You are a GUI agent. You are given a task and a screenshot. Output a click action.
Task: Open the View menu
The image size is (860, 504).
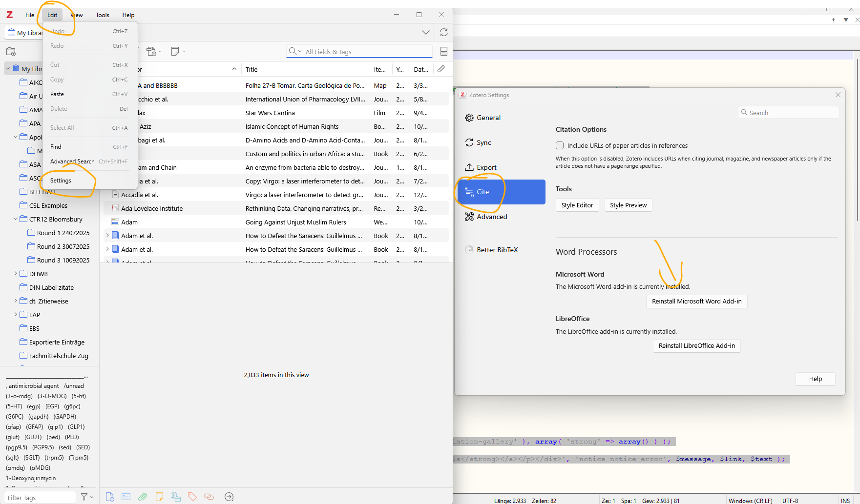[77, 15]
